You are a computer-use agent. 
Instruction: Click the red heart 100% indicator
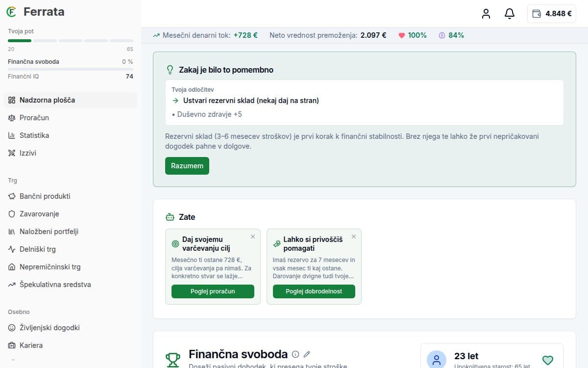[412, 35]
